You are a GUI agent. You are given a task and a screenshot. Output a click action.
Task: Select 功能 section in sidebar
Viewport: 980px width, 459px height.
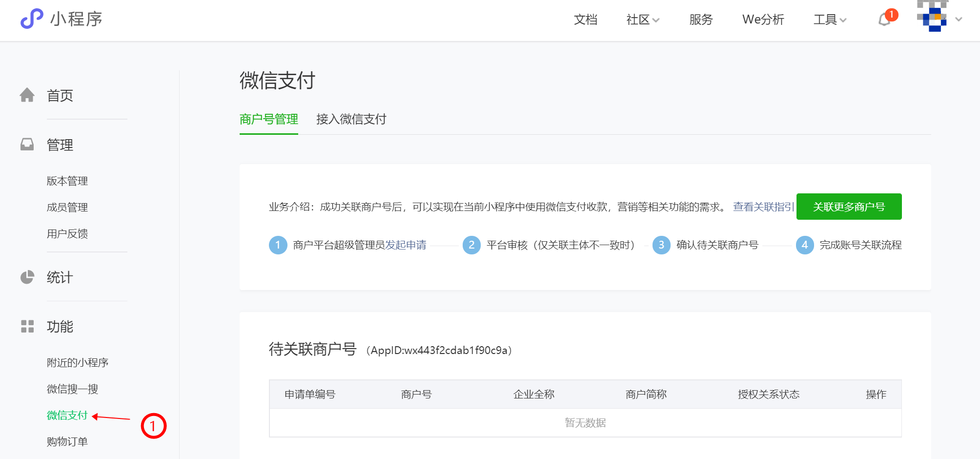60,326
